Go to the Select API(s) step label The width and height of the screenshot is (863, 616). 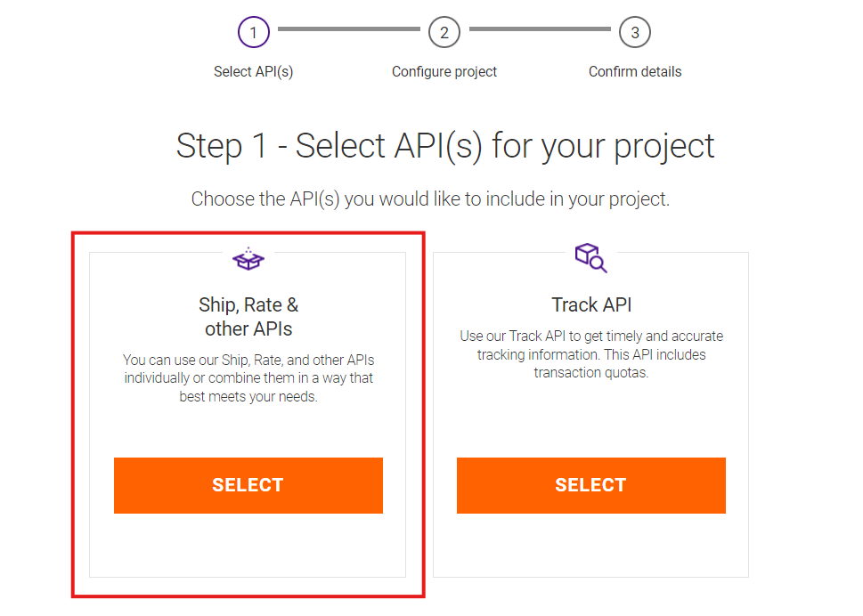coord(253,71)
